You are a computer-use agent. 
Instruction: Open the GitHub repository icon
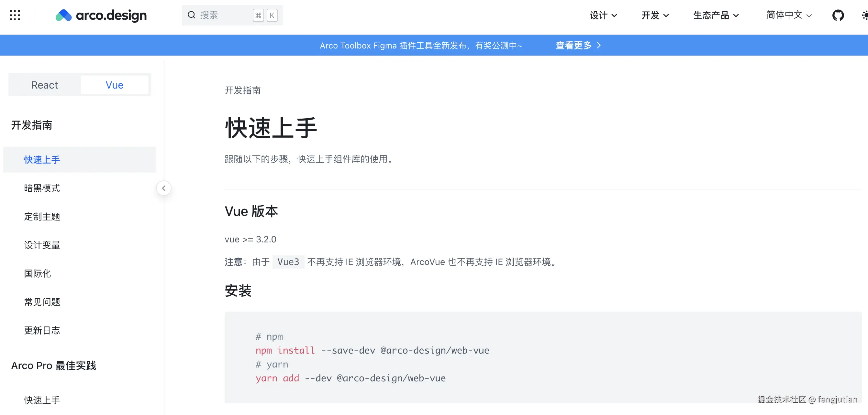pyautogui.click(x=838, y=15)
